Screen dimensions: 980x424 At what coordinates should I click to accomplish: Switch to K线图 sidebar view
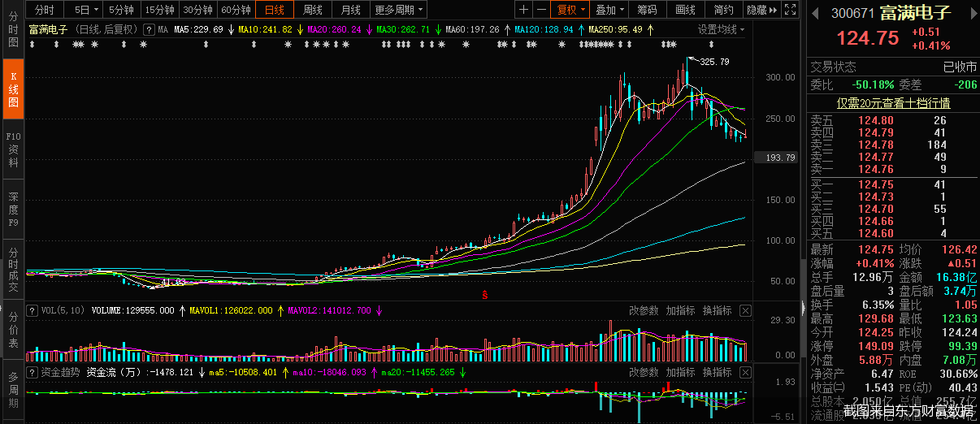pyautogui.click(x=13, y=89)
